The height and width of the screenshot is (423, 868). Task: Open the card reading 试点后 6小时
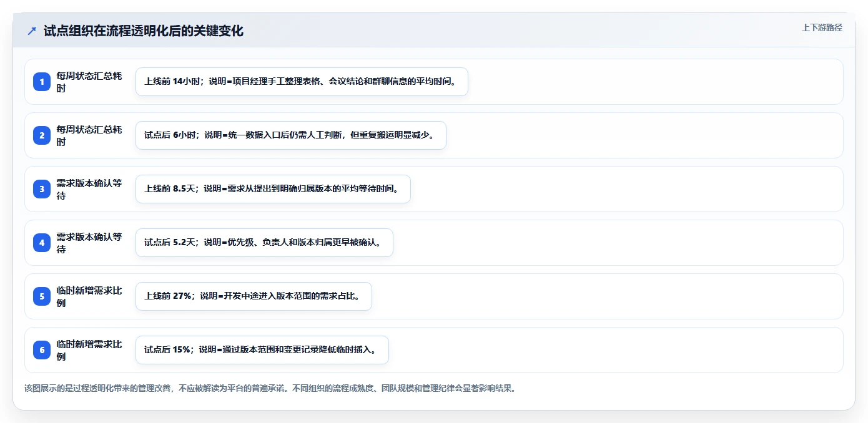(x=291, y=135)
